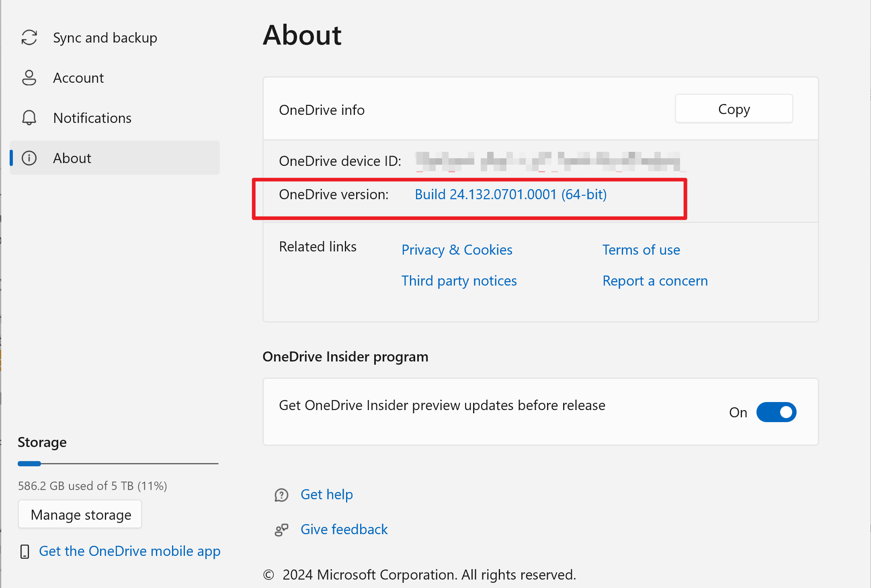Screen dimensions: 871x588
Task: Click the help question bubble icon
Action: tap(281, 495)
